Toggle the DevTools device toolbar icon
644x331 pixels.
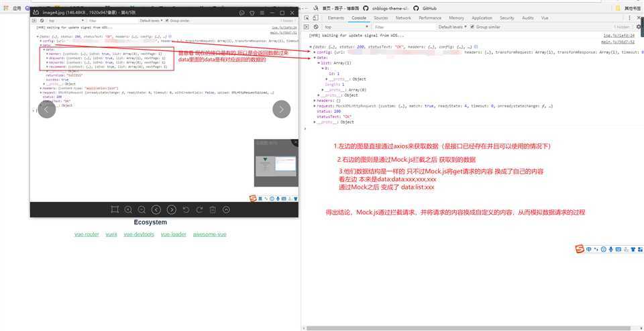point(315,18)
